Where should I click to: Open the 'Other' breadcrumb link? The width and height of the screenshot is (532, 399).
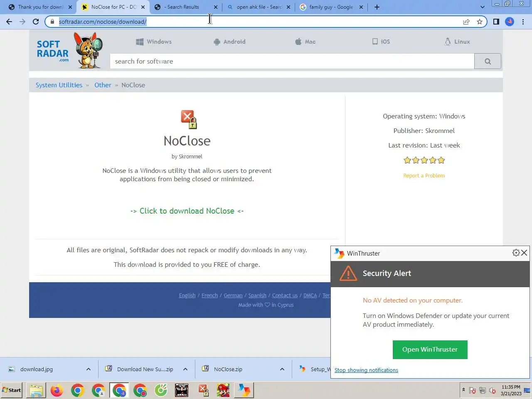point(103,85)
